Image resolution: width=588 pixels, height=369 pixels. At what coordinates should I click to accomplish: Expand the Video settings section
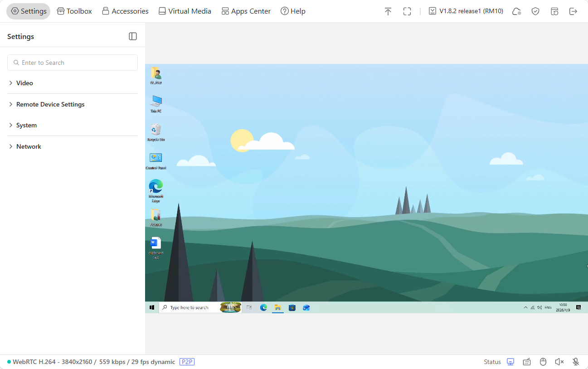[x=24, y=83]
